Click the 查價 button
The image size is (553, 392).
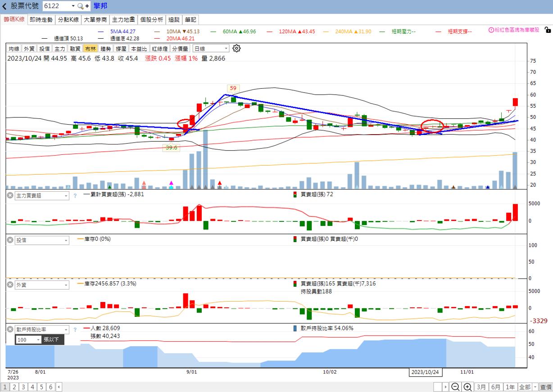[x=546, y=387]
